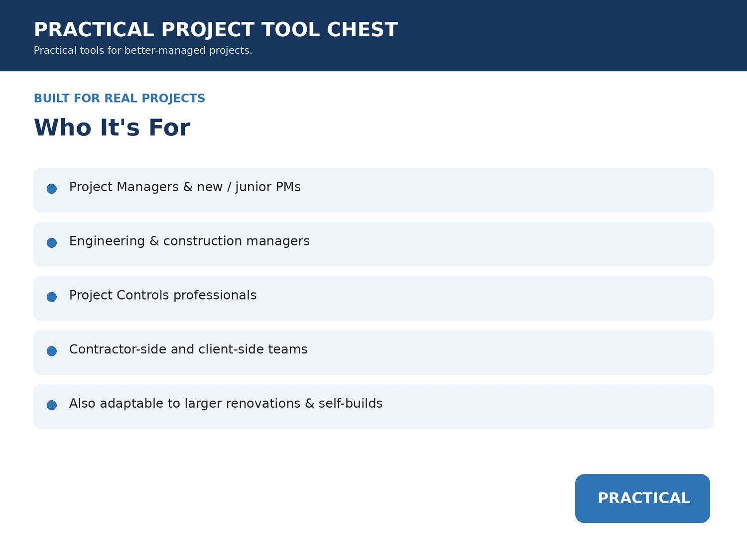Viewport: 747px width, 560px height.
Task: Click the text 'junior PMs'
Action: [x=268, y=187]
